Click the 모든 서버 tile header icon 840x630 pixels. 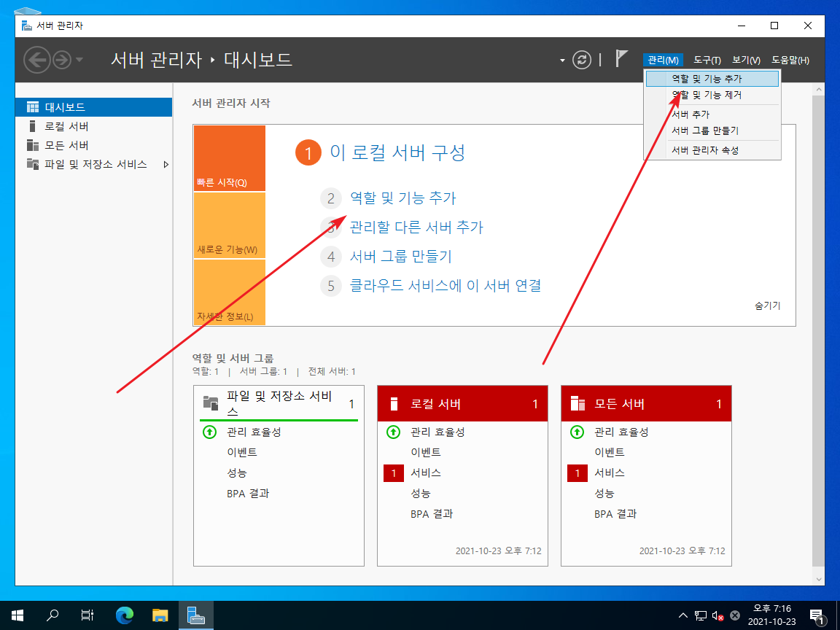pos(578,403)
